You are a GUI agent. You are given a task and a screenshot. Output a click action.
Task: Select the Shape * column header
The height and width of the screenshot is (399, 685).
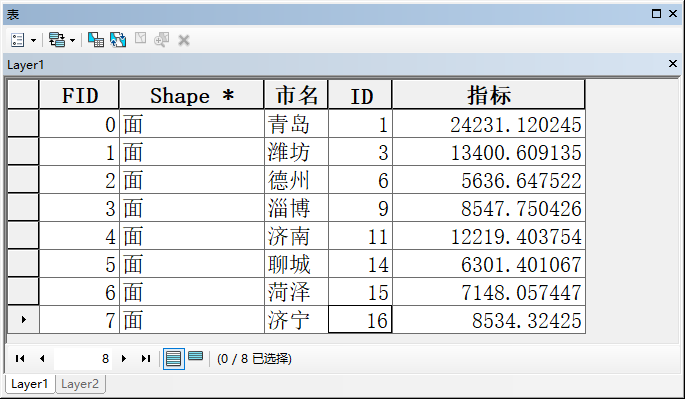tap(191, 94)
